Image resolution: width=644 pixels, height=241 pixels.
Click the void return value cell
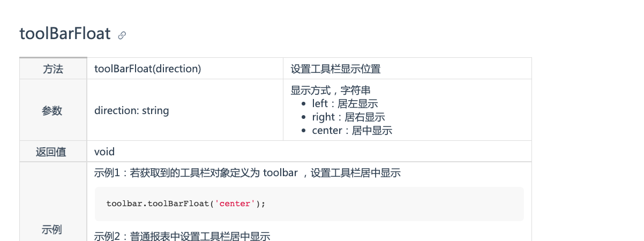click(x=104, y=152)
